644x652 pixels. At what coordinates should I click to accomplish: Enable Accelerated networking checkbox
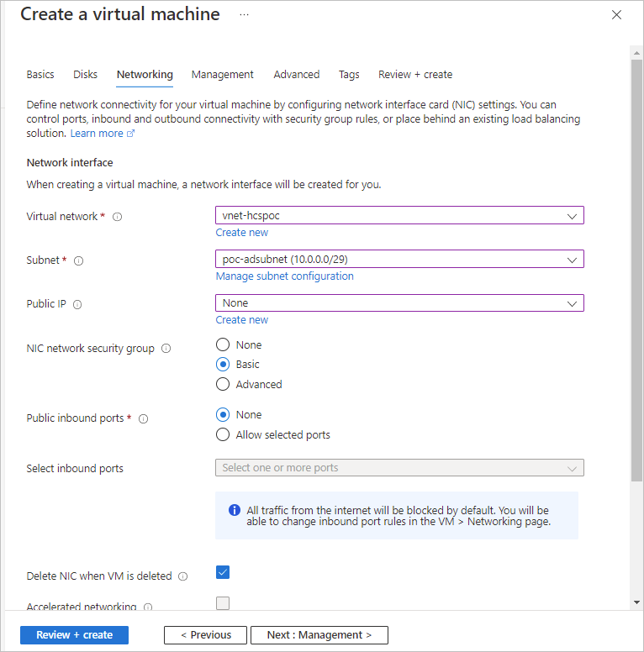click(223, 603)
